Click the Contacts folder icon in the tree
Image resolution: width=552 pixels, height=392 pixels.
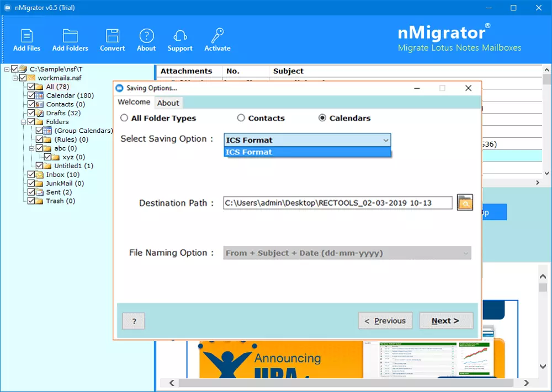[39, 104]
